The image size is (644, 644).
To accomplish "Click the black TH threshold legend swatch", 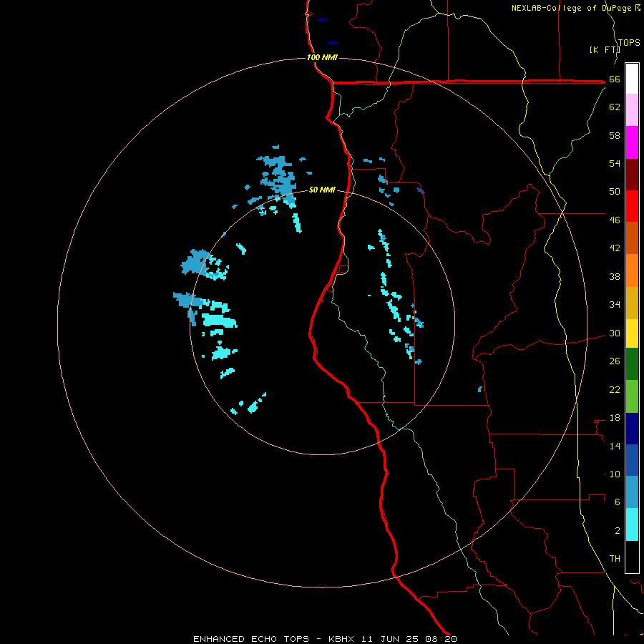I will click(632, 557).
